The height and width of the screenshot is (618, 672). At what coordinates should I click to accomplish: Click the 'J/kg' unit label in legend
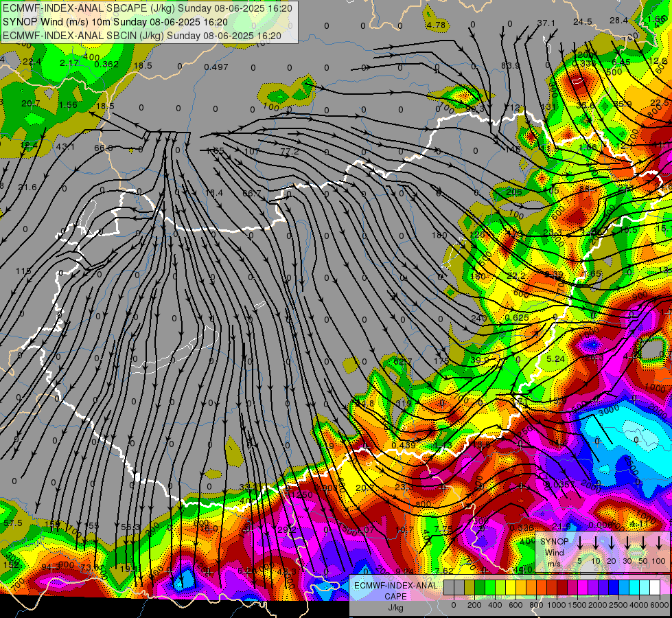point(395,608)
